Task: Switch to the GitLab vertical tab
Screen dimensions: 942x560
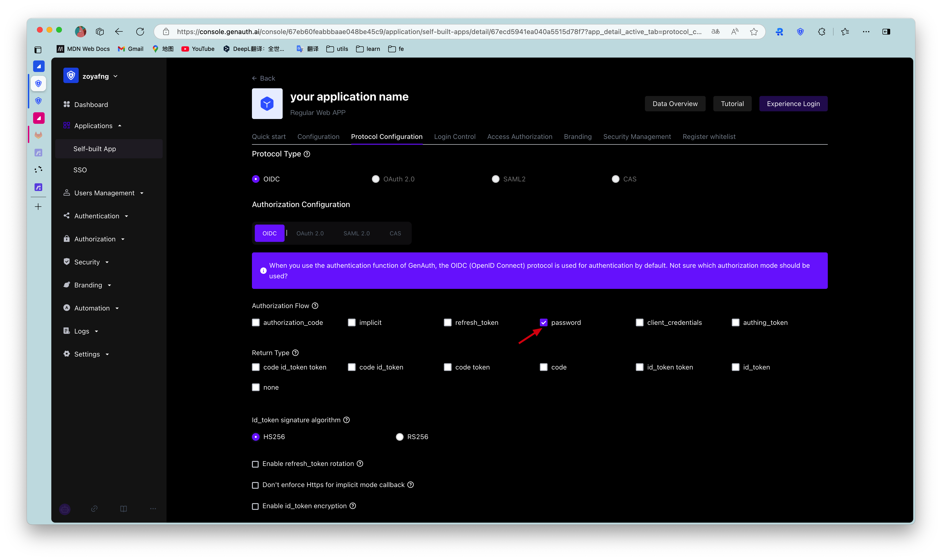Action: (x=38, y=135)
